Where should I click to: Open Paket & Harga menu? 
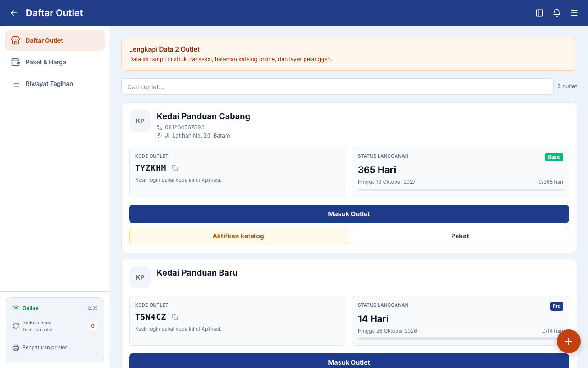pyautogui.click(x=55, y=62)
